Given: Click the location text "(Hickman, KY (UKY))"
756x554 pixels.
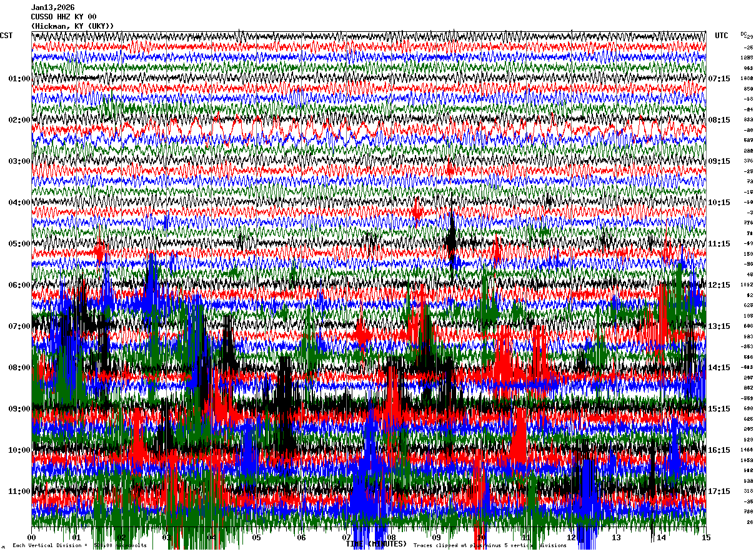Looking at the screenshot, I should [72, 26].
